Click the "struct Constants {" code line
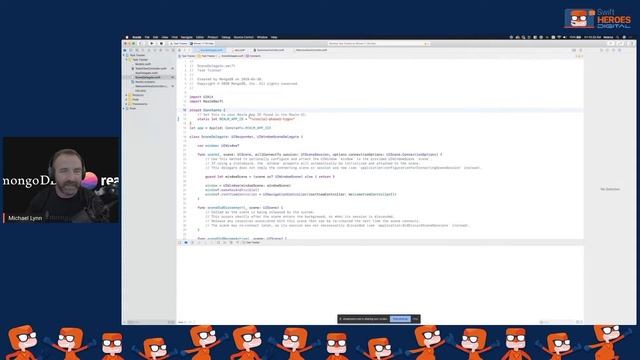 pyautogui.click(x=207, y=110)
